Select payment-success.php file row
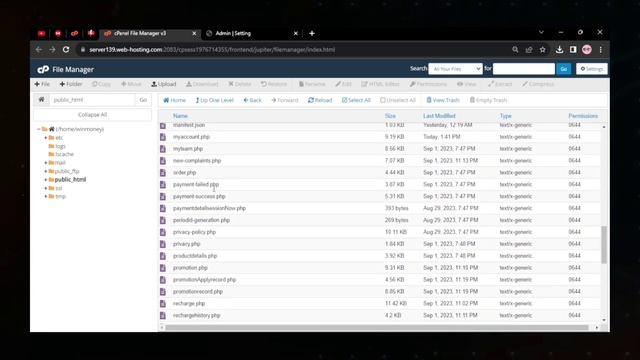The image size is (640, 360). click(380, 196)
